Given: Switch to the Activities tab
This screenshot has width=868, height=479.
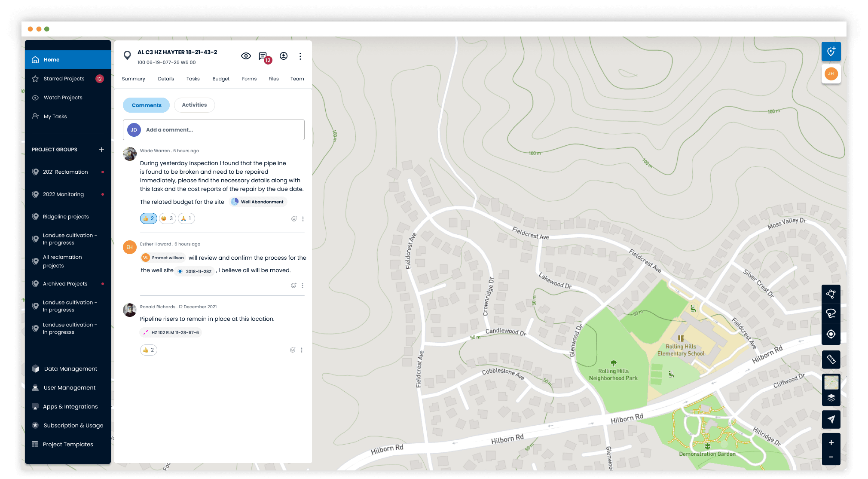Looking at the screenshot, I should (x=194, y=105).
